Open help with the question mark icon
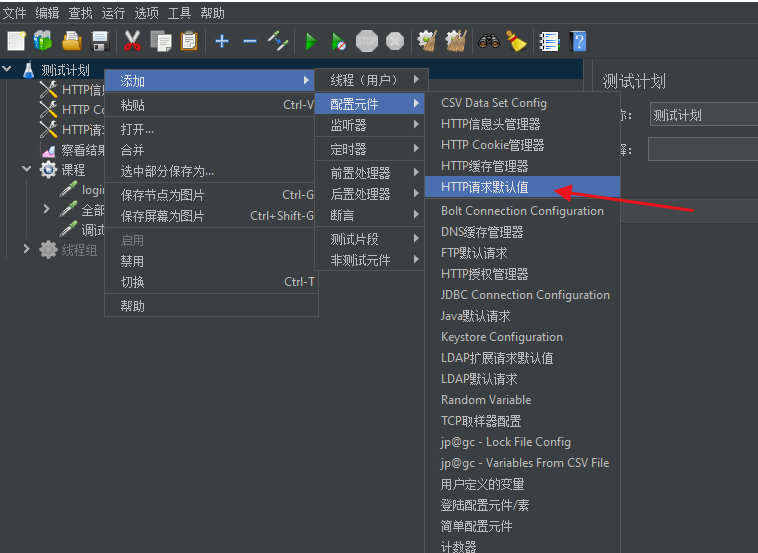Viewport: 758px width, 553px height. coord(578,41)
